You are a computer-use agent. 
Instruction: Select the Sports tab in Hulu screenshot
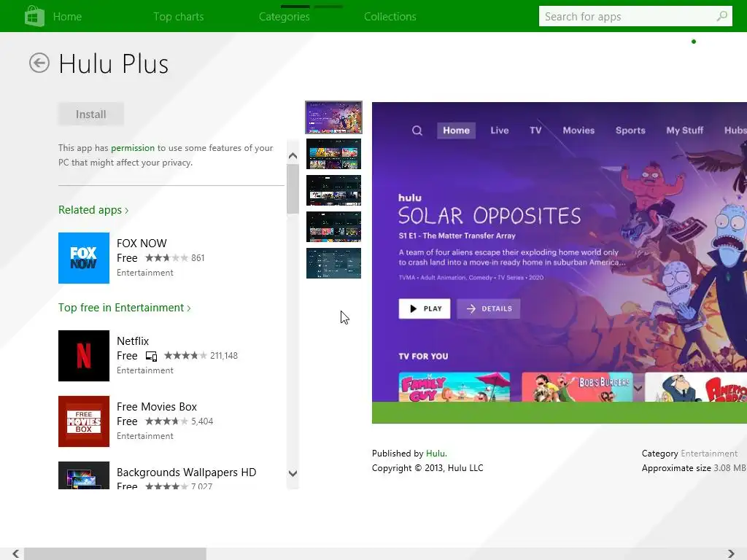click(x=630, y=131)
